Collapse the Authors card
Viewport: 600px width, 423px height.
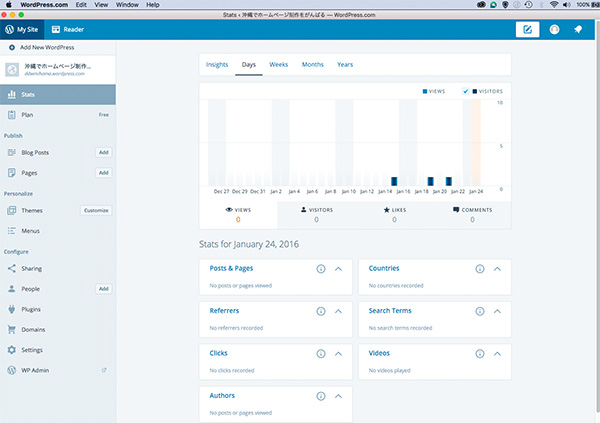[338, 396]
